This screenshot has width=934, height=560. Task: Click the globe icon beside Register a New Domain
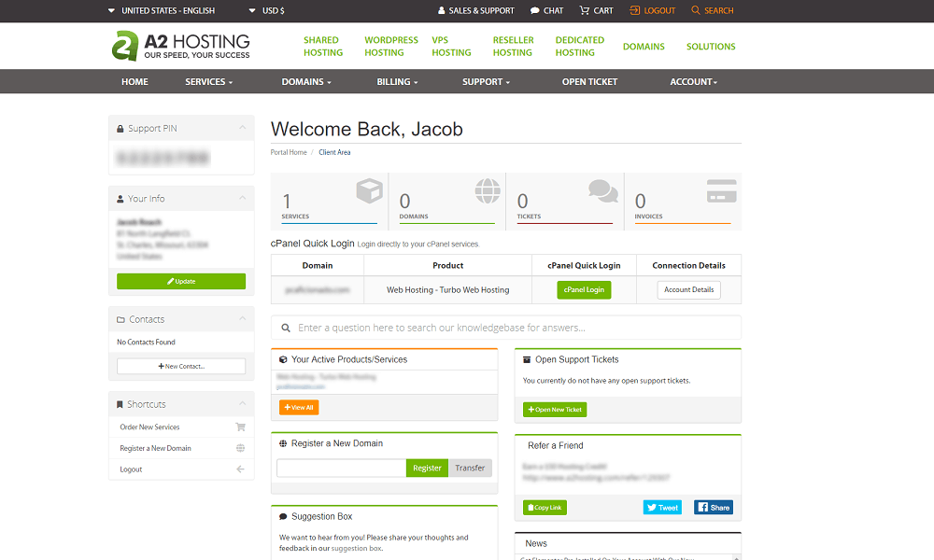[x=240, y=448]
